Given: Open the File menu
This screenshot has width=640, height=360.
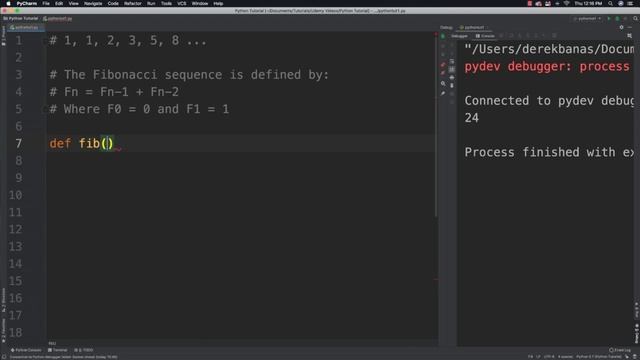Looking at the screenshot, I should (46, 3).
